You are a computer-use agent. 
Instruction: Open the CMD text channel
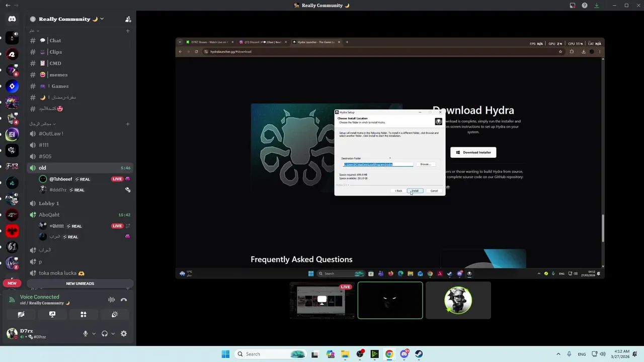coord(80,63)
